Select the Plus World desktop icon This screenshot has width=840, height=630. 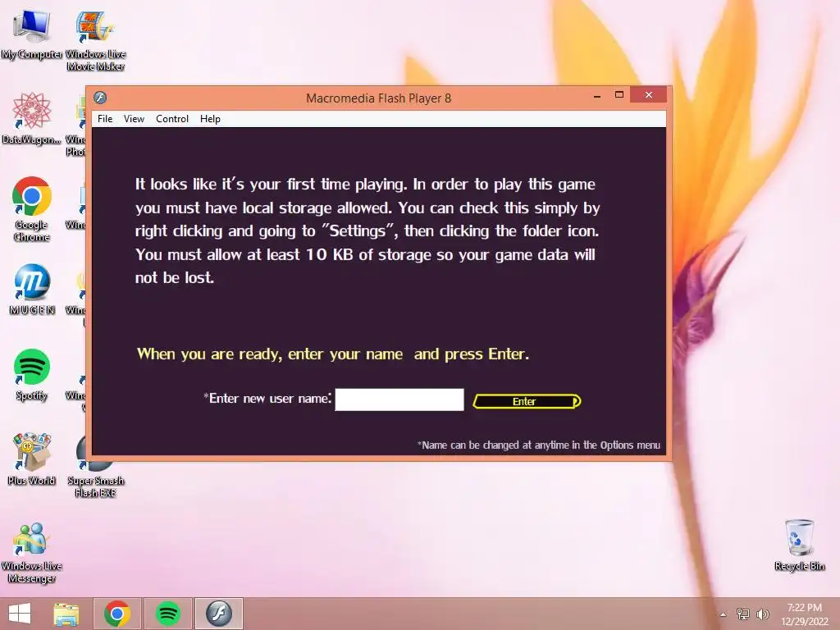(32, 459)
